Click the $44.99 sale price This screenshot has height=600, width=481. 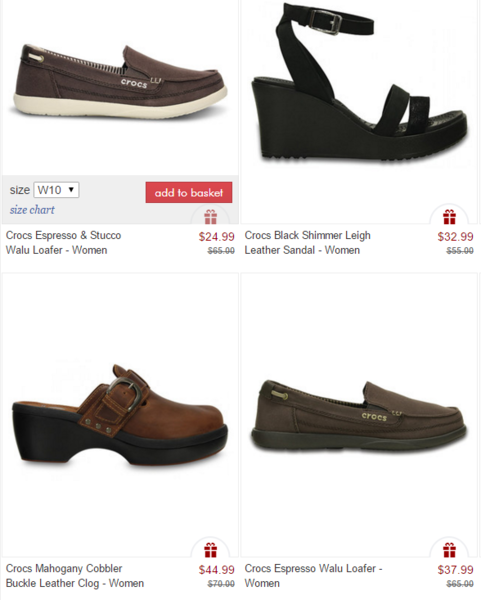(x=217, y=570)
